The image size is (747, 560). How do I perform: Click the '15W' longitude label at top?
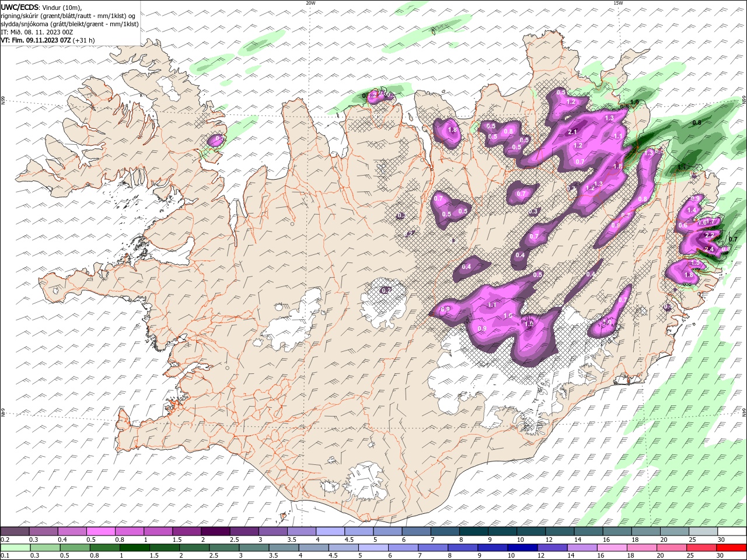pos(618,3)
